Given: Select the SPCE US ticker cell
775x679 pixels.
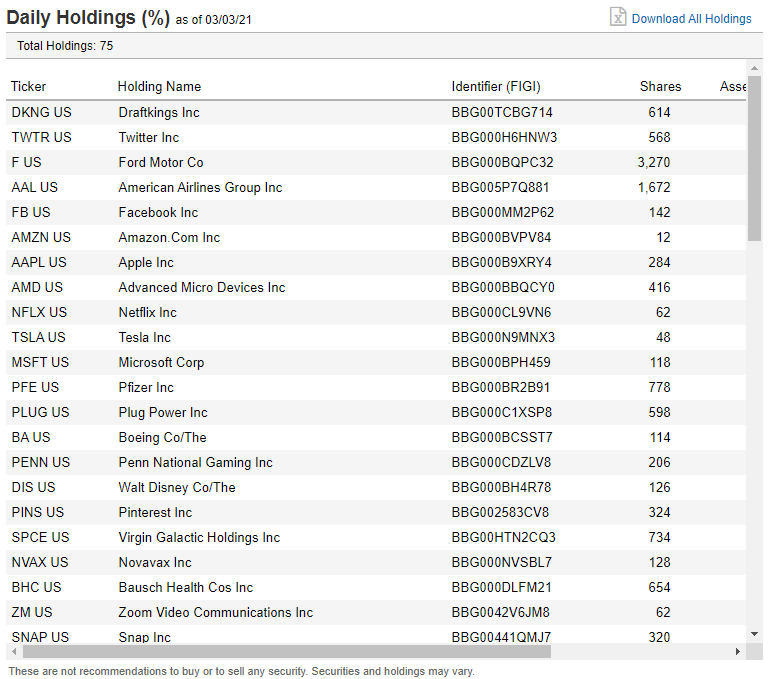Looking at the screenshot, I should click(41, 538).
